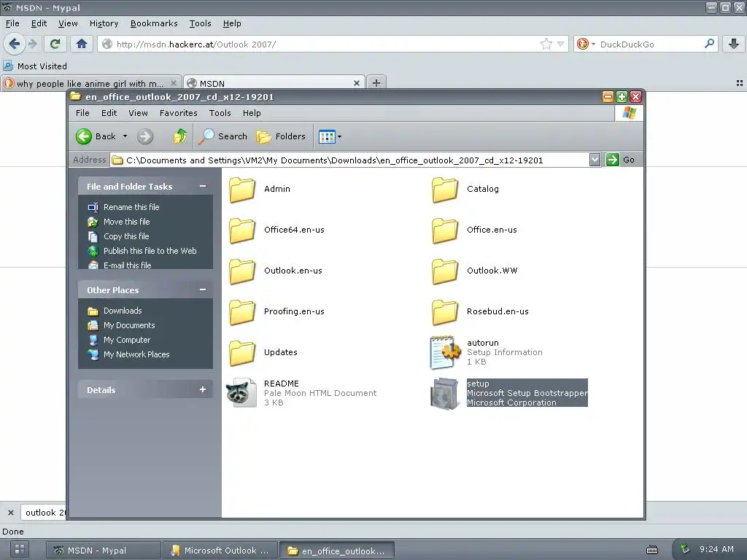747x560 pixels.
Task: Click the Mypal Home button
Action: (x=82, y=44)
